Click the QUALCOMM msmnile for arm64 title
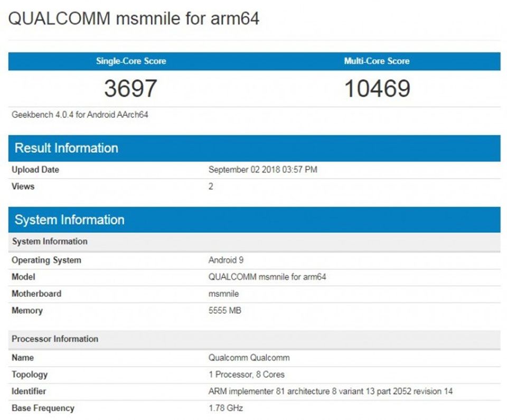Image resolution: width=507 pixels, height=420 pixels. coord(134,17)
